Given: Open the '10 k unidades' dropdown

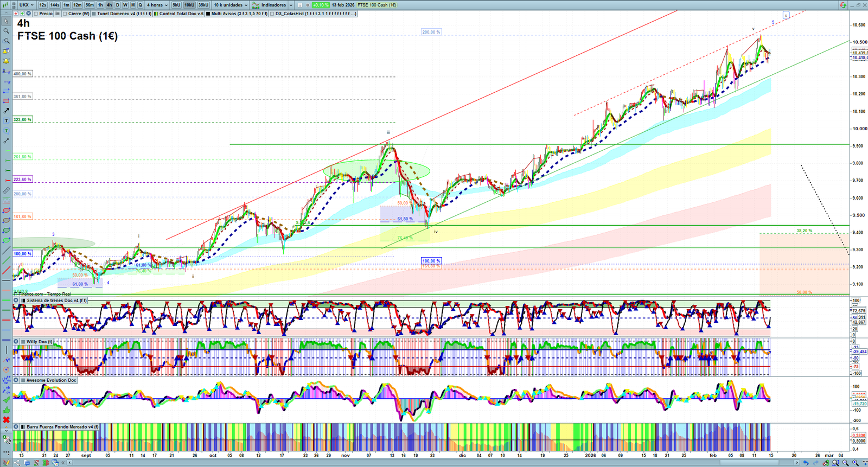Looking at the screenshot, I should tap(230, 5).
